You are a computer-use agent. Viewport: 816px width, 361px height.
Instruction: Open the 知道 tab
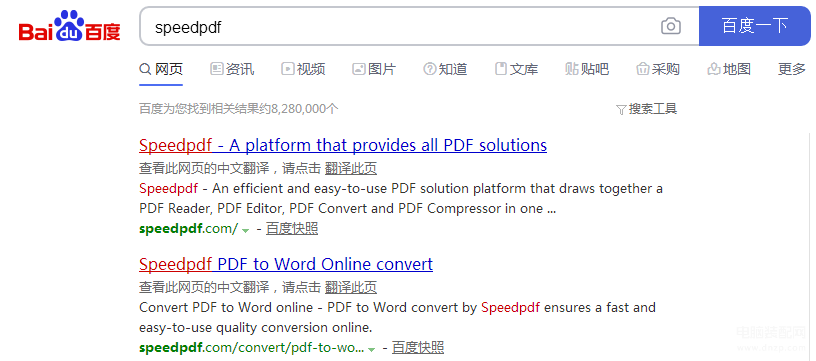point(445,69)
